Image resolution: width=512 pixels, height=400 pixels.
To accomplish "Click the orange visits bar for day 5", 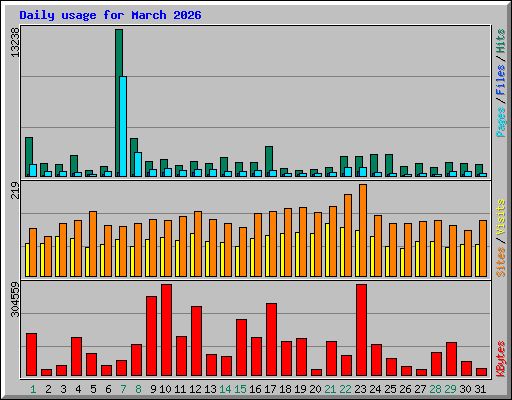I will click(93, 244).
